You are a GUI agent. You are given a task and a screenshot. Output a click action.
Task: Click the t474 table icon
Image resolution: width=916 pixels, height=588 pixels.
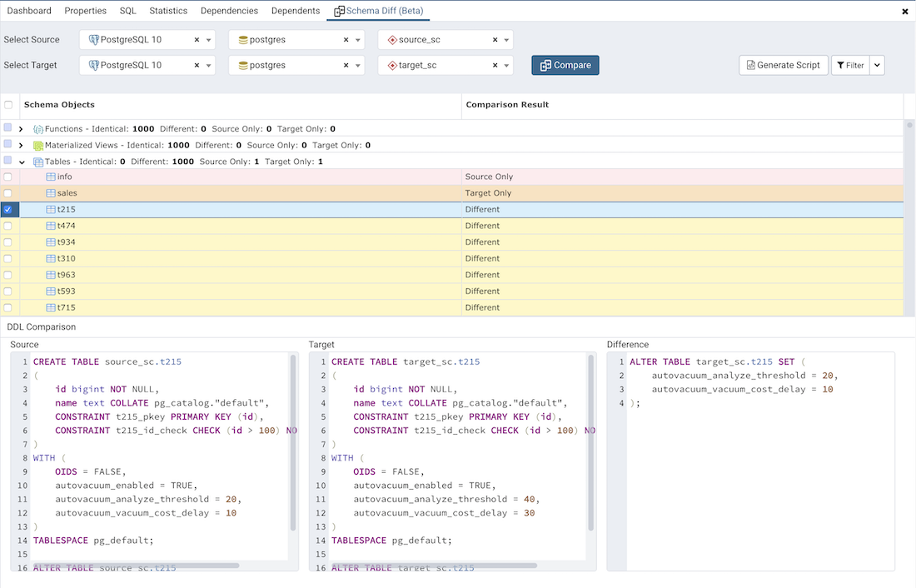click(x=51, y=226)
